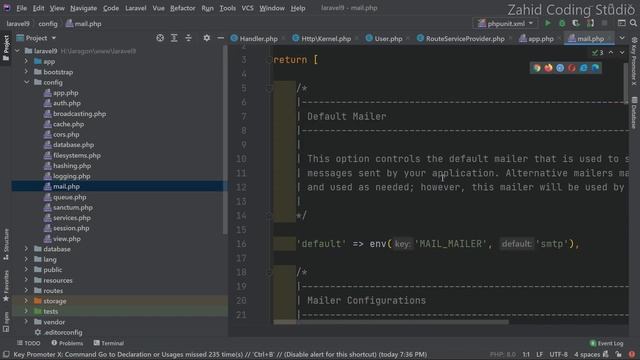Hide the Project tool window

tap(220, 38)
